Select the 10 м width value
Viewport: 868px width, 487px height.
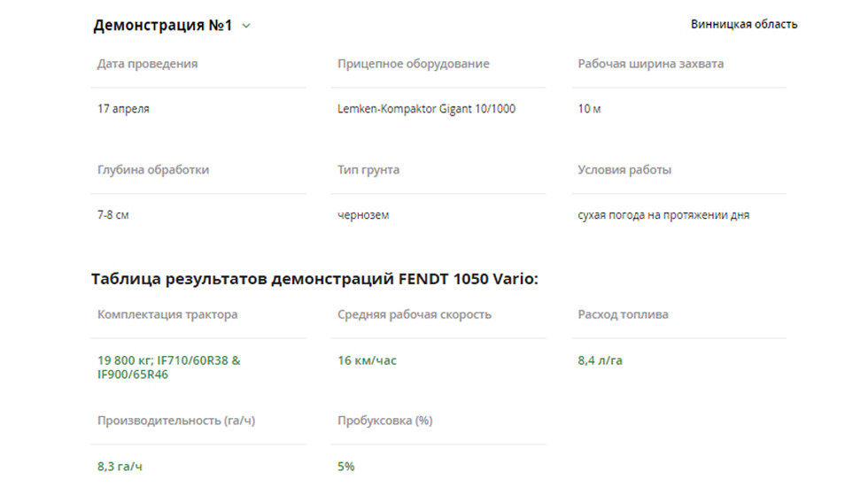589,108
